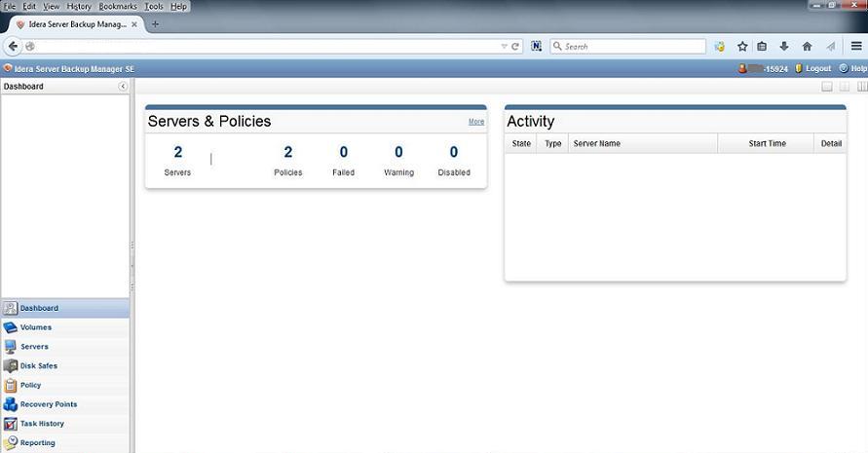Click the send/share paper plane icon
Viewport: 868px width, 453px height.
tap(830, 47)
